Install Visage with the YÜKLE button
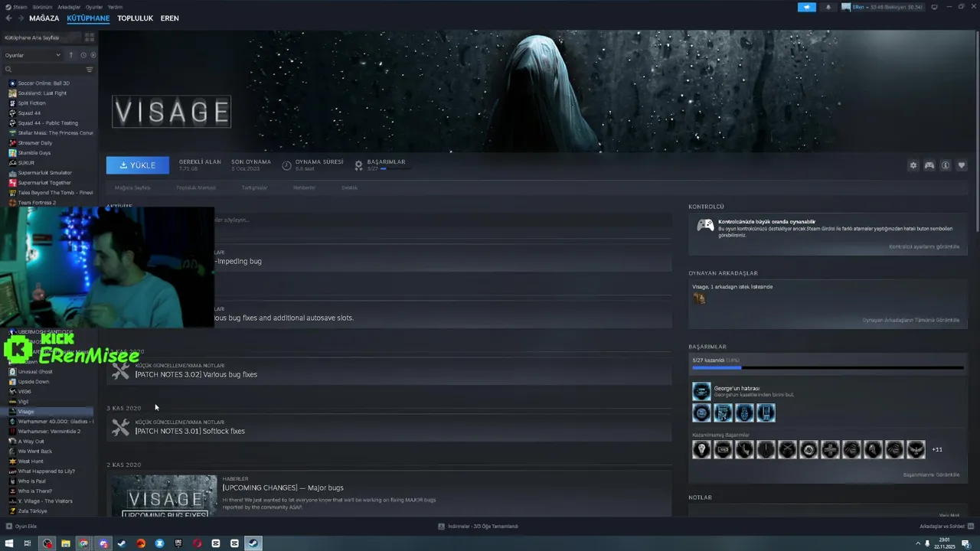Screen dimensions: 980x551 (x=138, y=165)
